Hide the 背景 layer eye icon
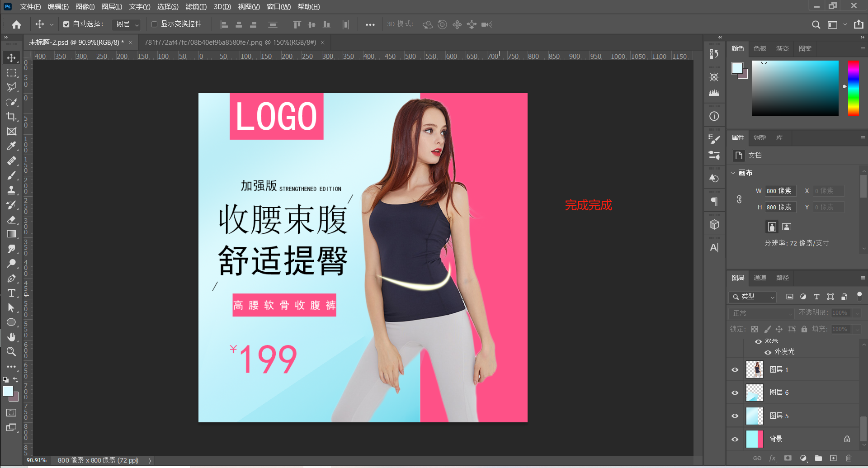This screenshot has height=468, width=868. click(x=735, y=439)
